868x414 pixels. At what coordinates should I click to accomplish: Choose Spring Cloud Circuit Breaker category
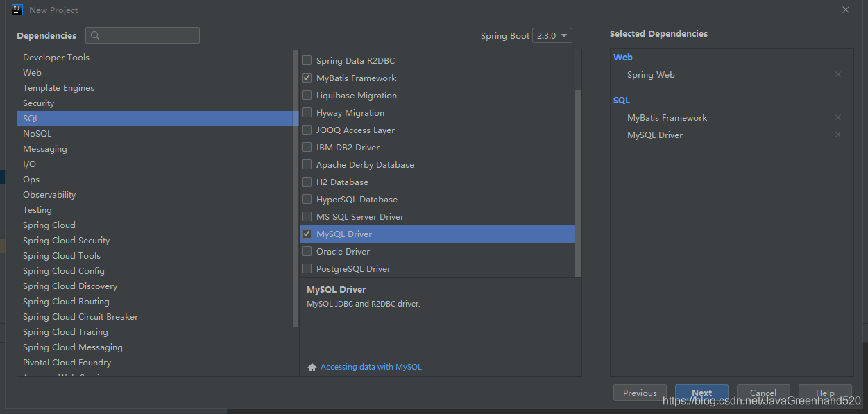click(158, 316)
